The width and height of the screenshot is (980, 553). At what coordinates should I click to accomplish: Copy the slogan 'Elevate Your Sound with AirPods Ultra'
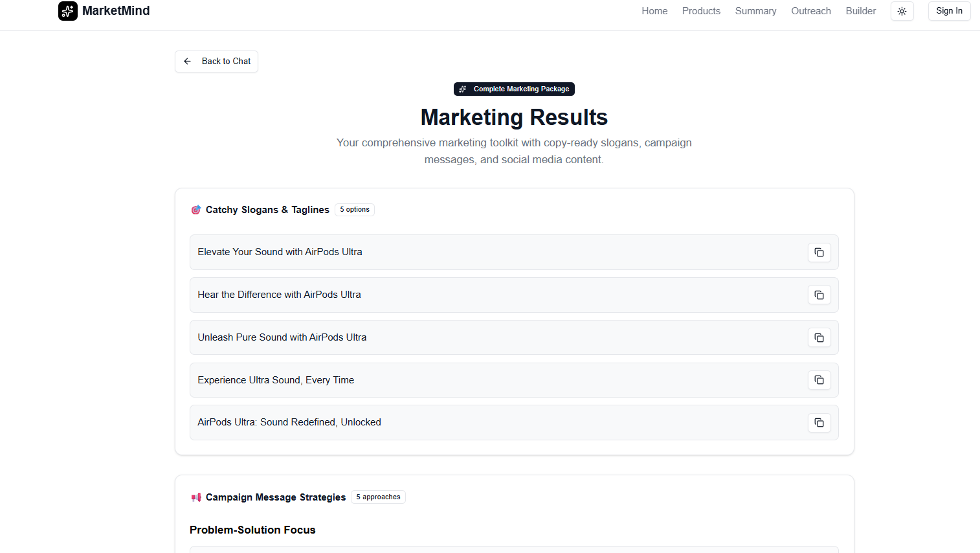(x=819, y=252)
